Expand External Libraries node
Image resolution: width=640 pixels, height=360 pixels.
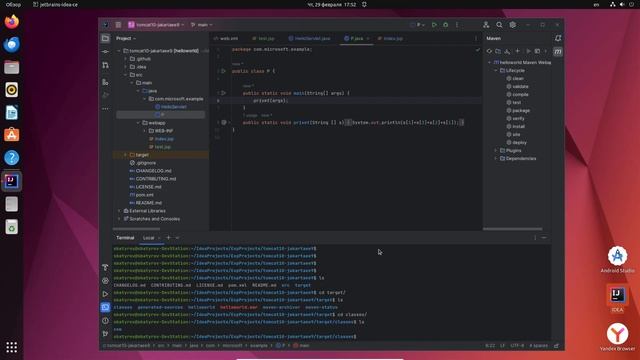point(120,211)
